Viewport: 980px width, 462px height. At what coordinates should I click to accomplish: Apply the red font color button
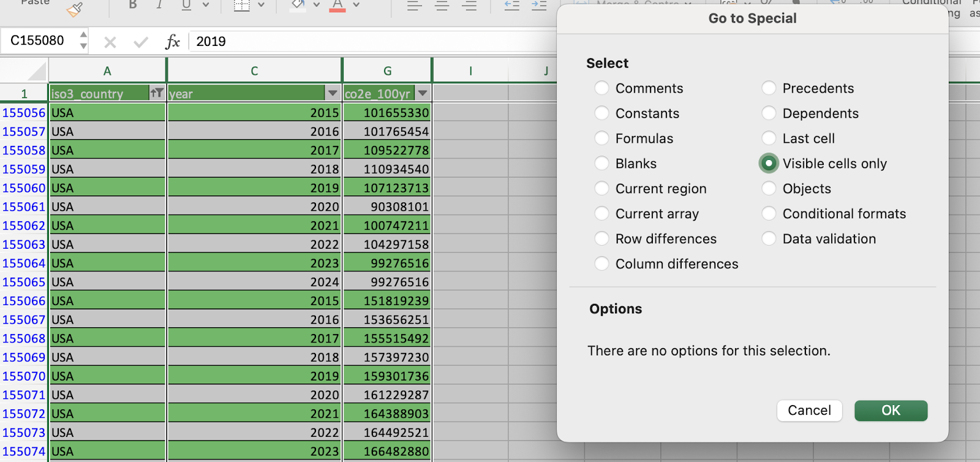[337, 5]
